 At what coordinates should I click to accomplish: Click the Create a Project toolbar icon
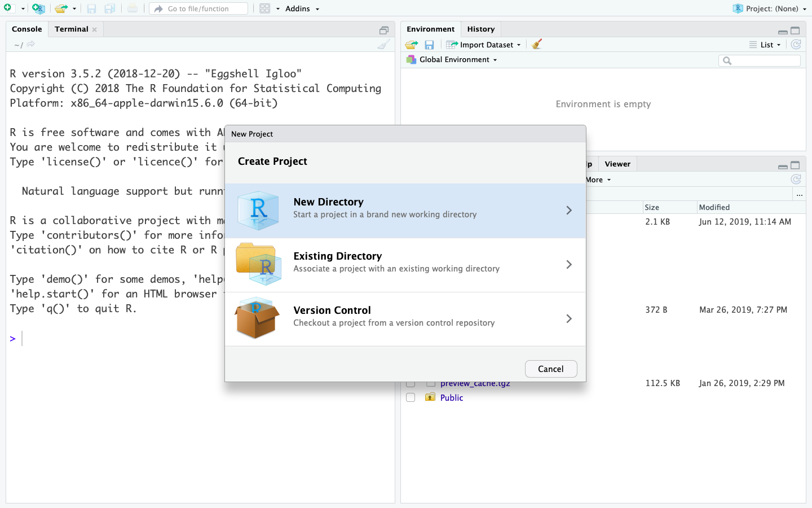[x=38, y=8]
